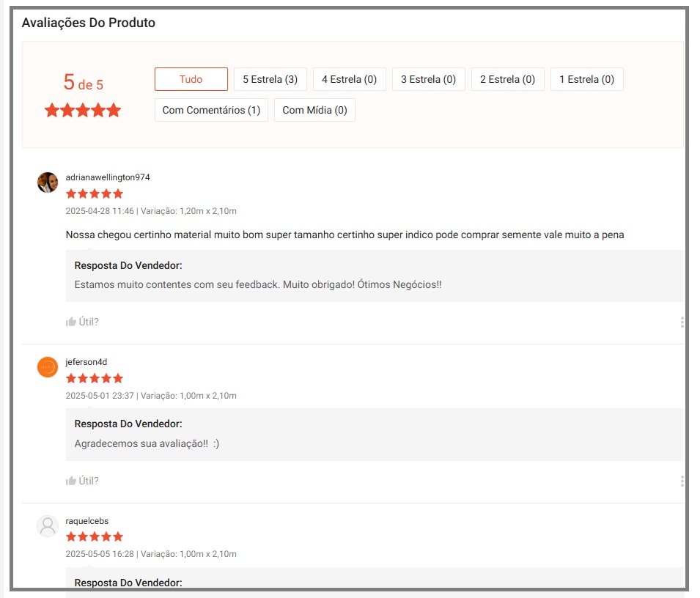Click thumbs-up icon on adrianawellington974's review
Screen dimensions: 700x598
pos(71,322)
